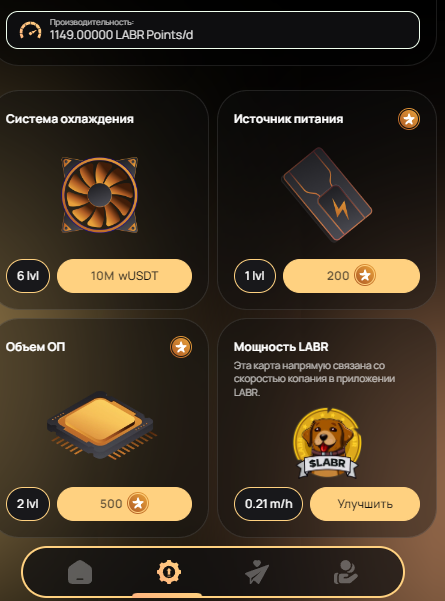The image size is (445, 601).
Task: Open the paper plane referral tab
Action: coord(257,572)
